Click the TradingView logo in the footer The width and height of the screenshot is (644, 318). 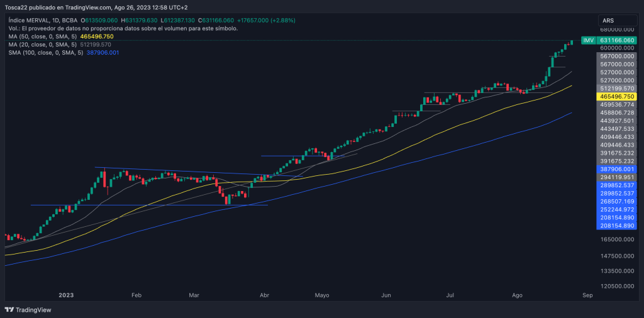click(x=28, y=310)
